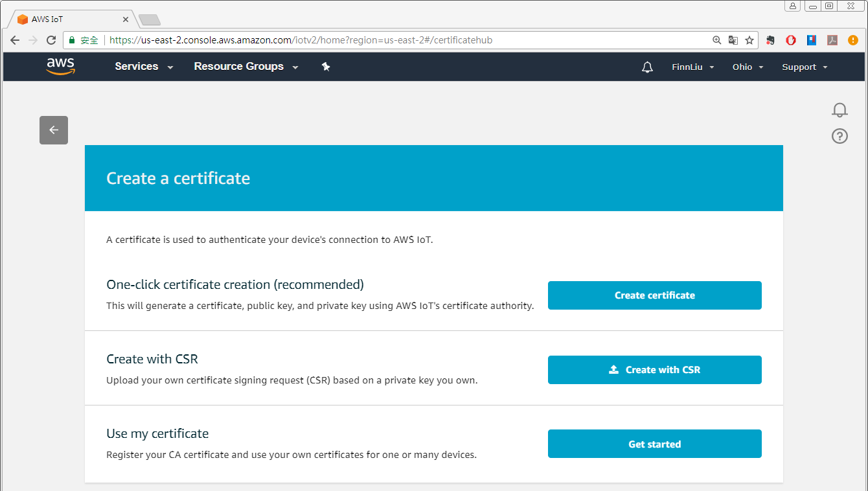Click the gray back arrow button

(x=54, y=130)
